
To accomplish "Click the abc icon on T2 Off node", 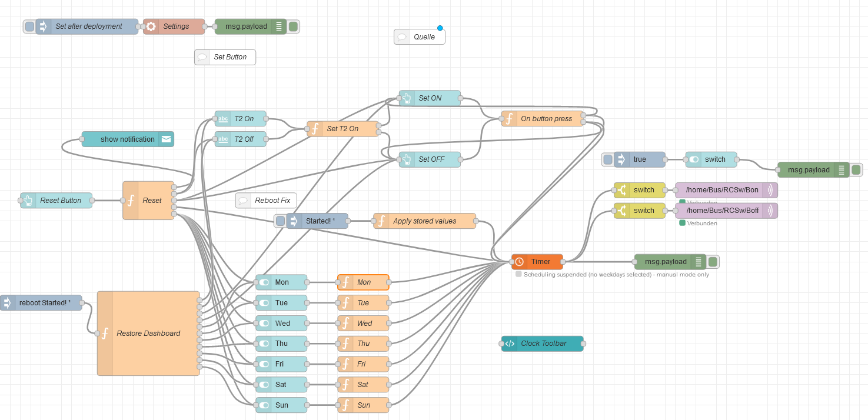I will (x=223, y=139).
